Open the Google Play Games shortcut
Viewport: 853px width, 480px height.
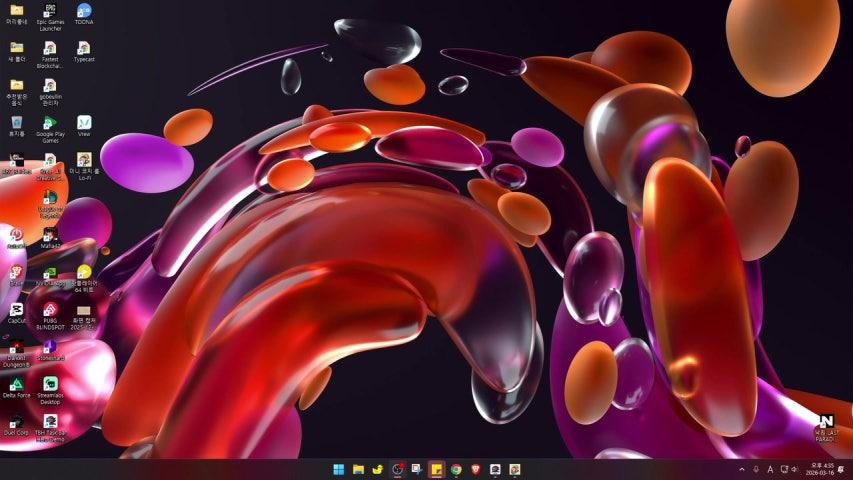click(x=50, y=124)
